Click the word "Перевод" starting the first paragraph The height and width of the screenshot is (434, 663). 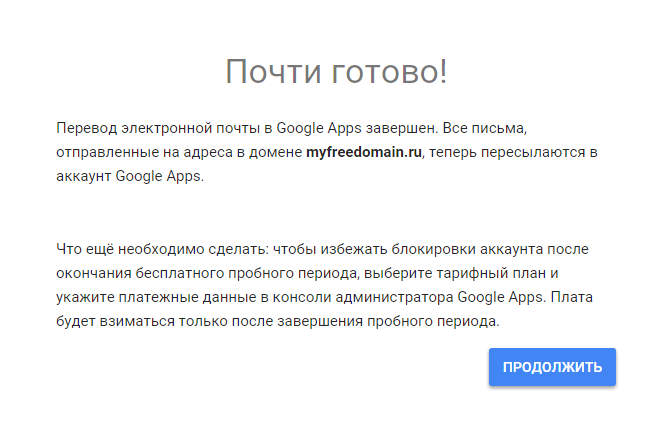pyautogui.click(x=86, y=129)
